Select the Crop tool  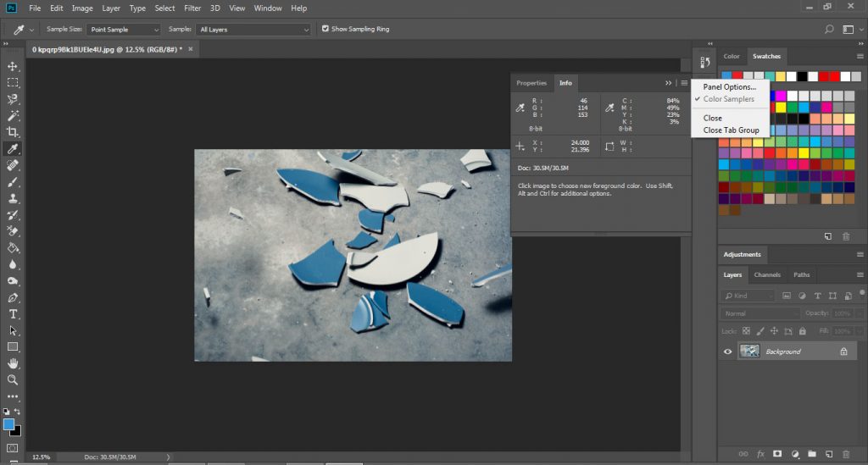13,132
